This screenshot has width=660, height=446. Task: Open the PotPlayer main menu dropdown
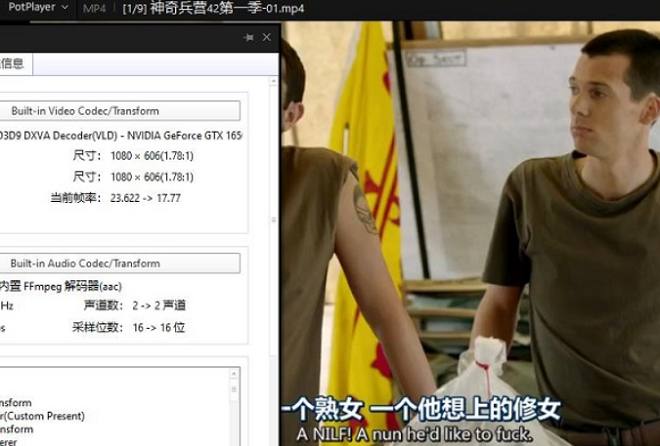tap(38, 8)
